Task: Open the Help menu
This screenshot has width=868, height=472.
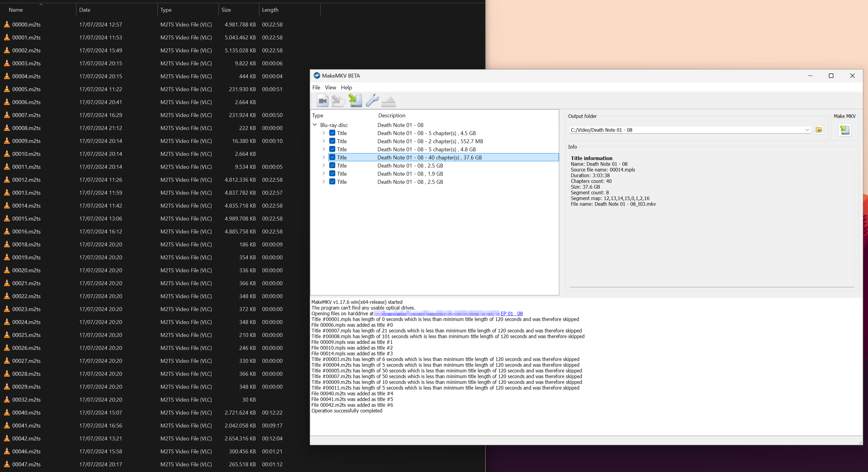Action: (346, 87)
